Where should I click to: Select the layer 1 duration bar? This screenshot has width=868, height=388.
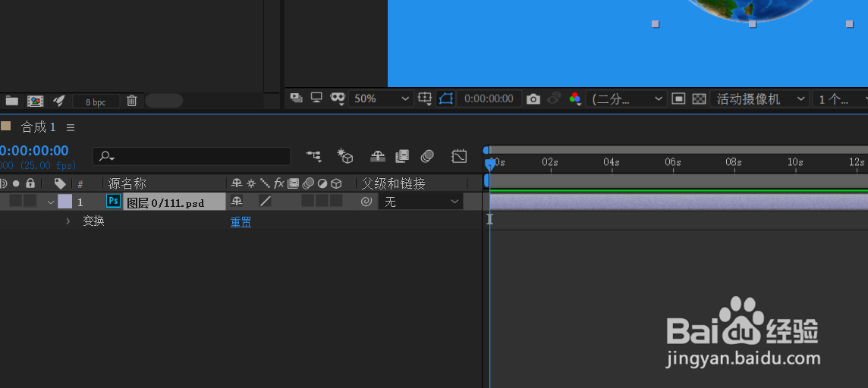click(678, 202)
